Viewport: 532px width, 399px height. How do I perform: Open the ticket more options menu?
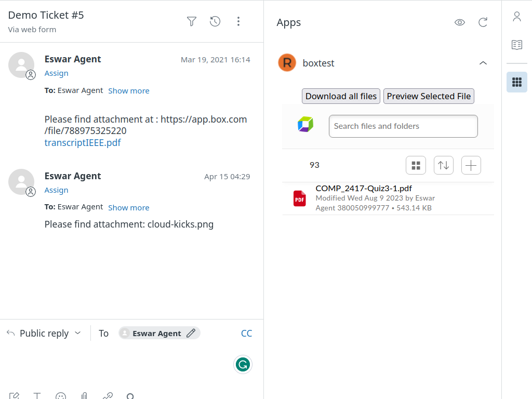(238, 21)
